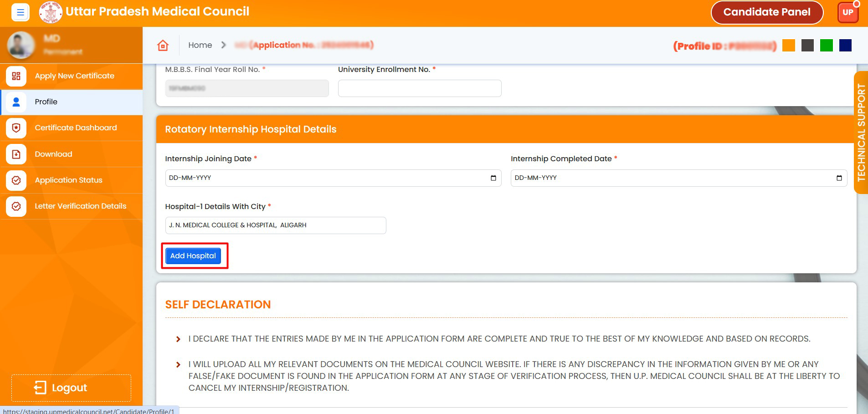The image size is (868, 414).
Task: Click the hamburger menu icon
Action: tap(20, 12)
